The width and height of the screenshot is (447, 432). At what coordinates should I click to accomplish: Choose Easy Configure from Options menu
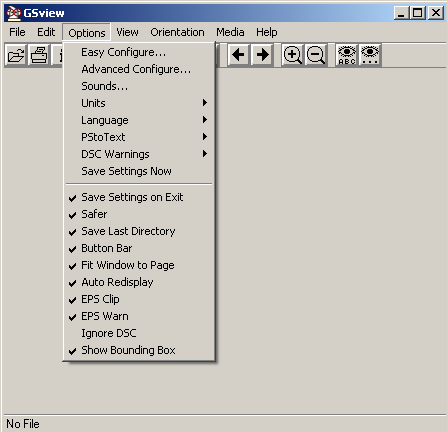point(139,52)
